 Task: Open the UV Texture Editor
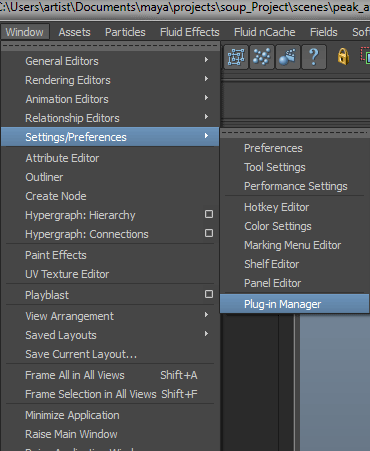point(110,274)
